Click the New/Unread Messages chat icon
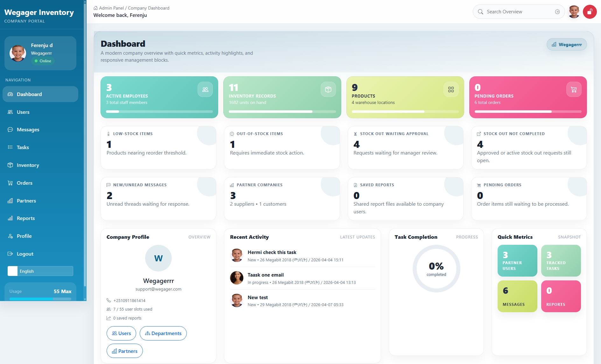 [x=108, y=185]
